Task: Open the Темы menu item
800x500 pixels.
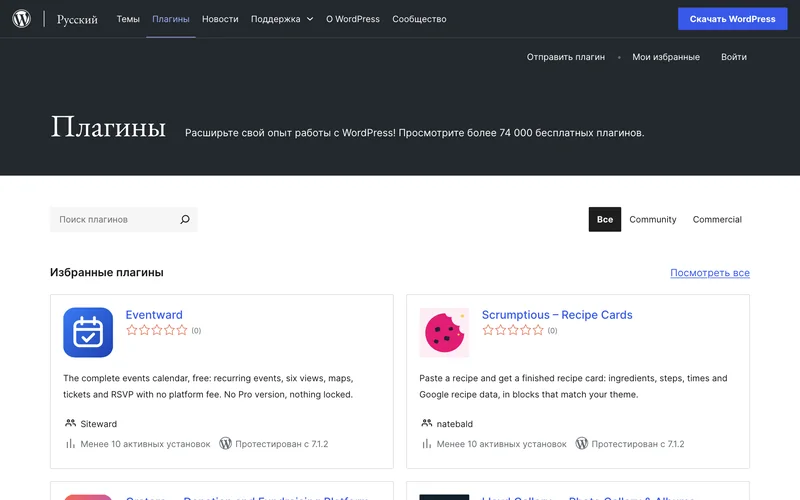Action: click(128, 19)
